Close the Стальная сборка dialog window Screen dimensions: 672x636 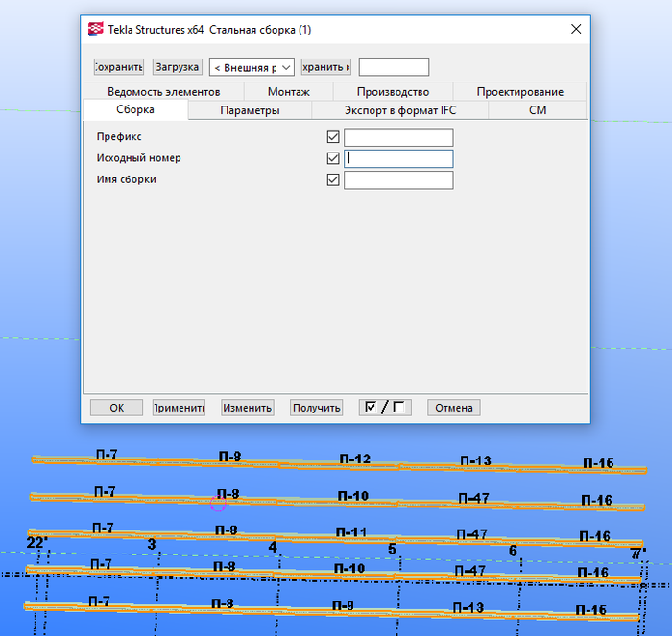576,30
